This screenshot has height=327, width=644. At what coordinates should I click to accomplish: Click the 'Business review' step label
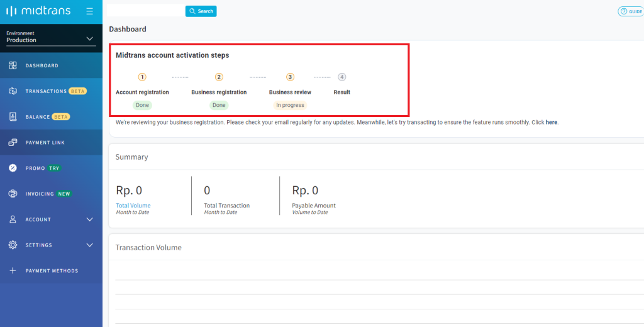click(x=290, y=92)
